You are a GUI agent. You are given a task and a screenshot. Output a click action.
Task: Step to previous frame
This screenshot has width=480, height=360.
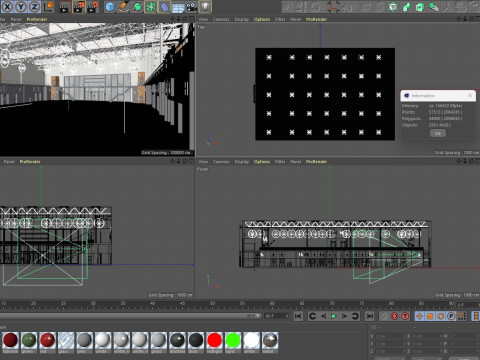323,316
